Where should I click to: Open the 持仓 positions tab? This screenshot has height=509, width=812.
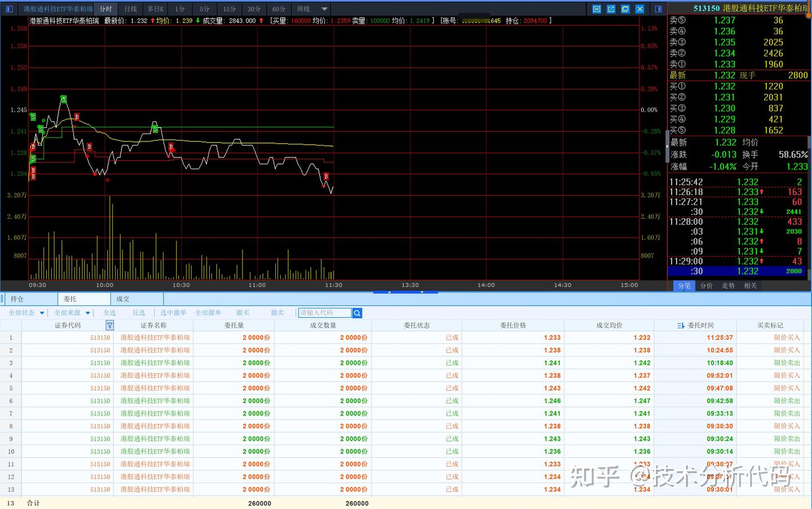click(32, 299)
